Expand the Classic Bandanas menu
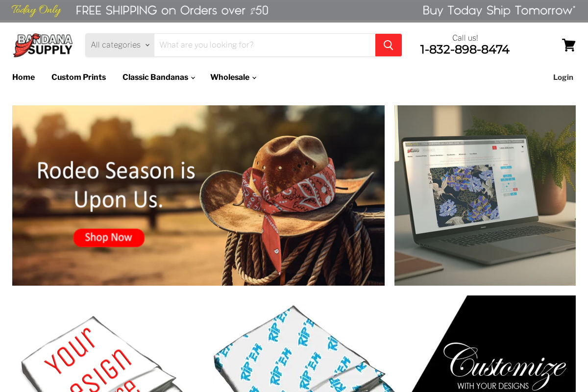Image resolution: width=588 pixels, height=392 pixels. point(159,77)
